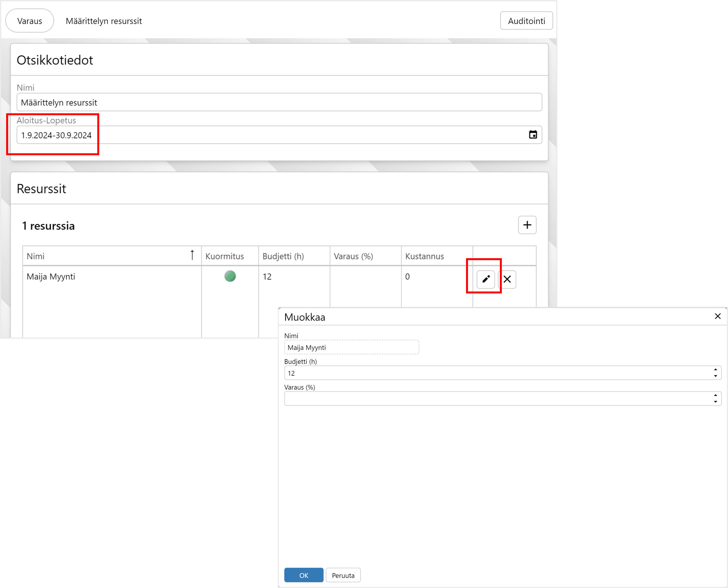Click the green Kuormitus status indicator
728x588 pixels.
230,276
